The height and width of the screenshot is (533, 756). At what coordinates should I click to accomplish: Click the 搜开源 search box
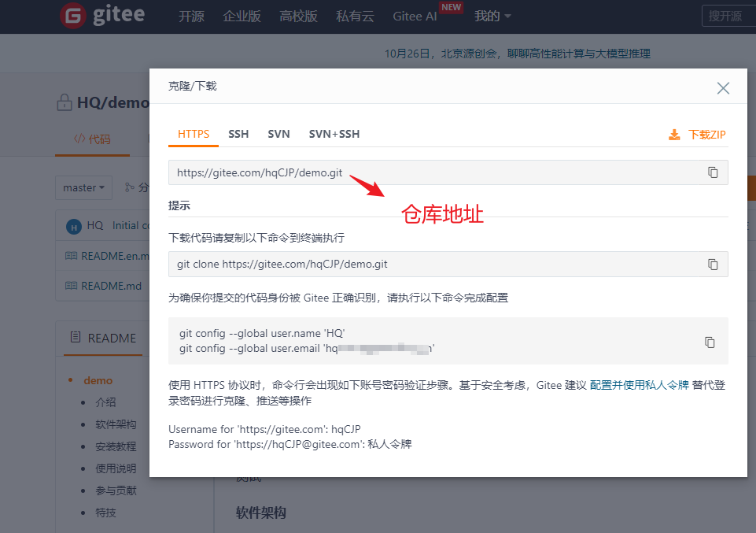click(x=728, y=16)
